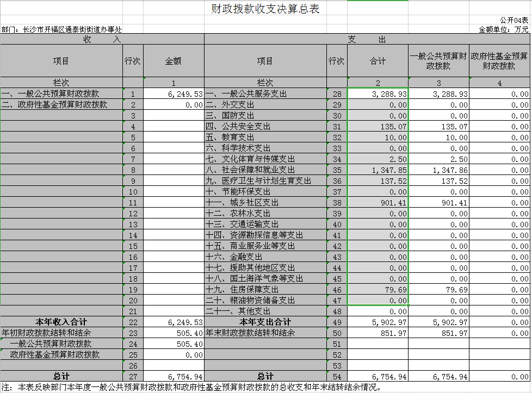Viewport: 532px width, 393px height.
Task: Select the 四、公共安全支出 item cell
Action: [265, 127]
